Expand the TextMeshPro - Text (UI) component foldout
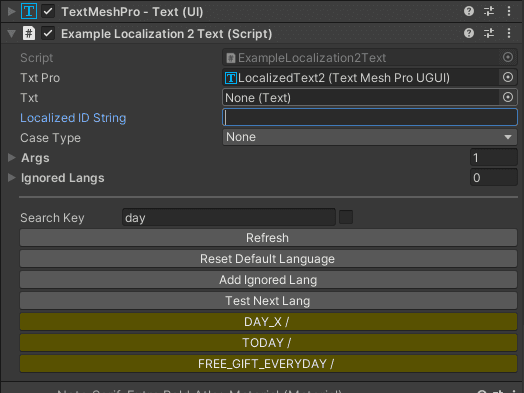The height and width of the screenshot is (393, 524). point(11,12)
